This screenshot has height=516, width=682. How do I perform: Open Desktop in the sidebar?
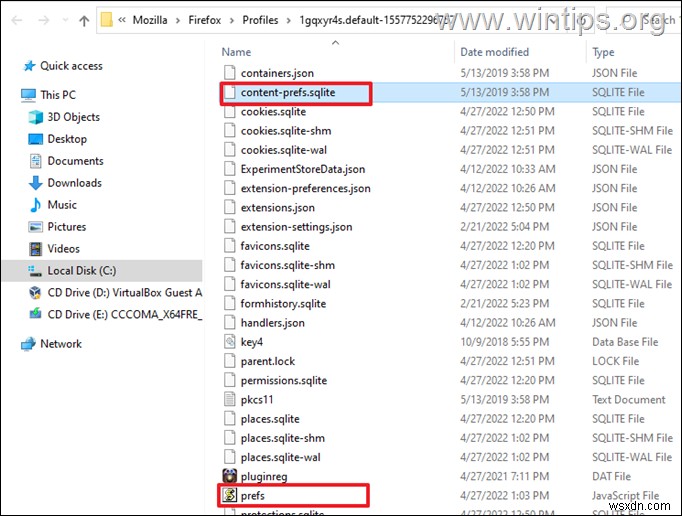point(67,139)
